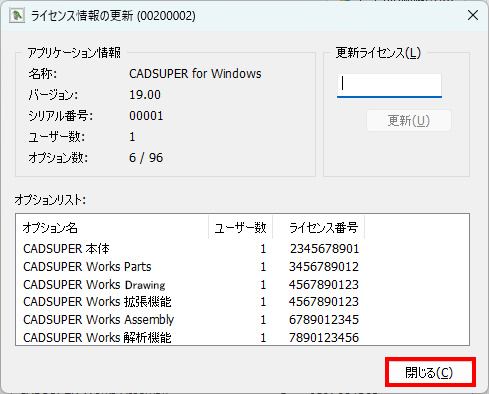Click the シリアル番号: label

61,116
